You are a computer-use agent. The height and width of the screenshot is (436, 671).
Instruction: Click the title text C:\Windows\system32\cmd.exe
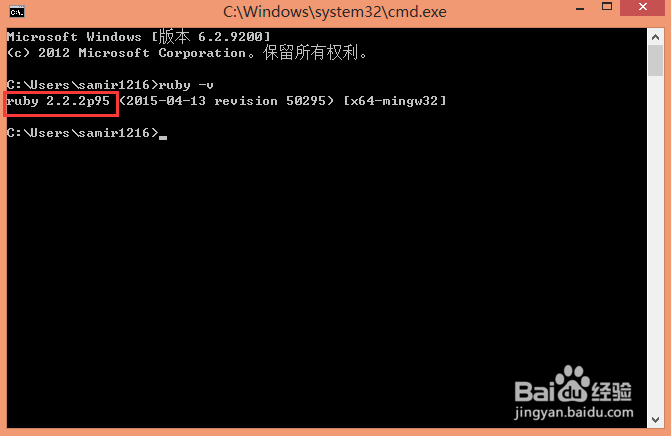pos(335,12)
